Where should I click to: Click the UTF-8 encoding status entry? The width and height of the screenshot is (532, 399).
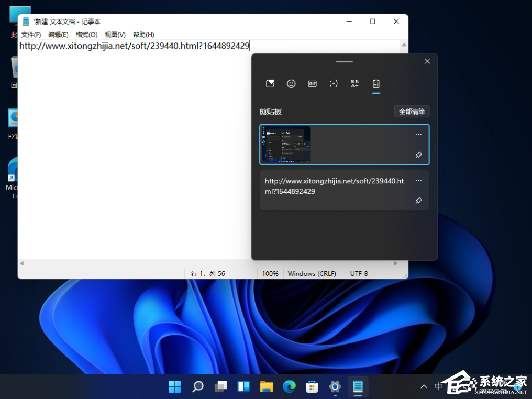[x=359, y=273]
